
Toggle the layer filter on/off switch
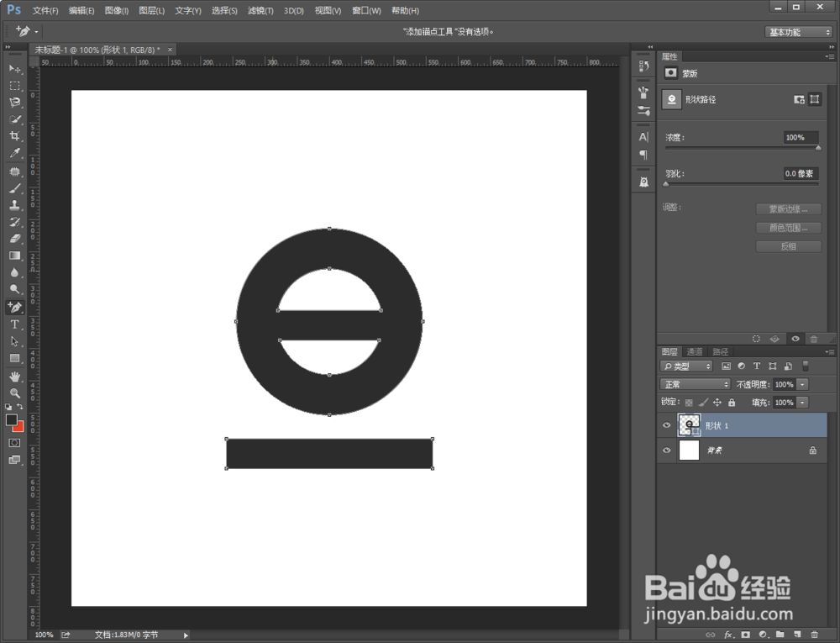pyautogui.click(x=806, y=366)
